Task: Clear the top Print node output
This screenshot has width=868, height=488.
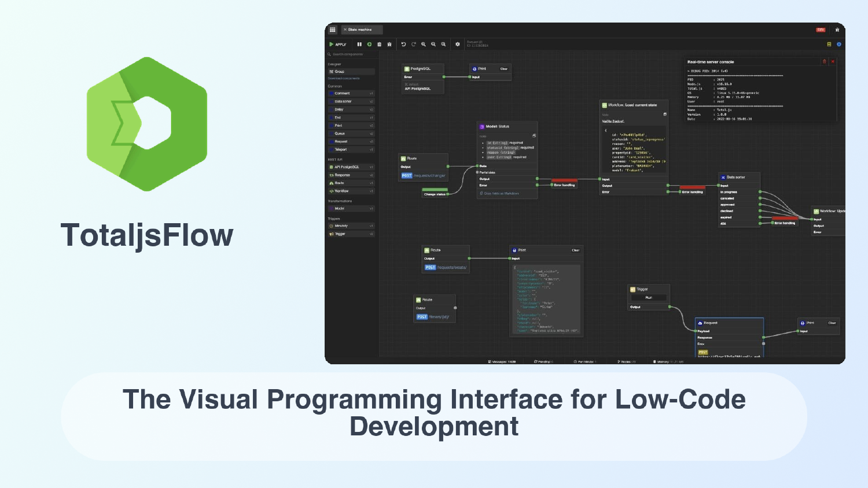Action: 504,69
